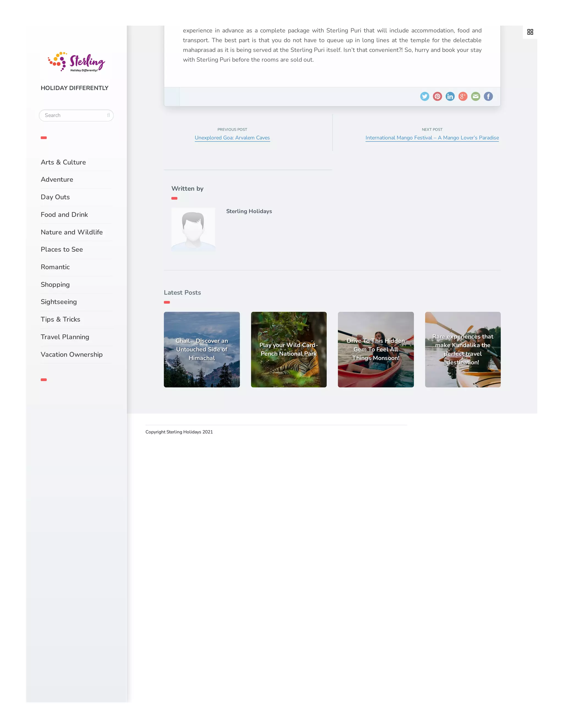Share post via LinkedIn icon
Screen dimensions: 563x728
click(x=450, y=96)
